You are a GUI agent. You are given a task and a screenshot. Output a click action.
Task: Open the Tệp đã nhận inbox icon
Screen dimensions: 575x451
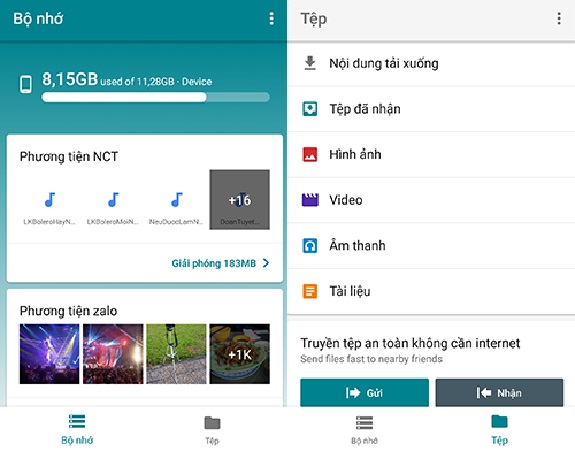tap(310, 109)
